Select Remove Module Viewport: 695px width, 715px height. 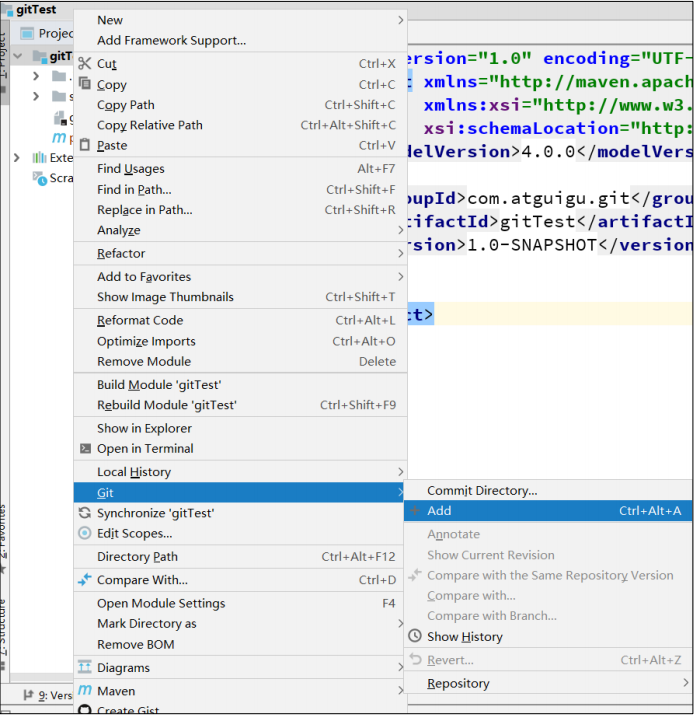[240, 361]
